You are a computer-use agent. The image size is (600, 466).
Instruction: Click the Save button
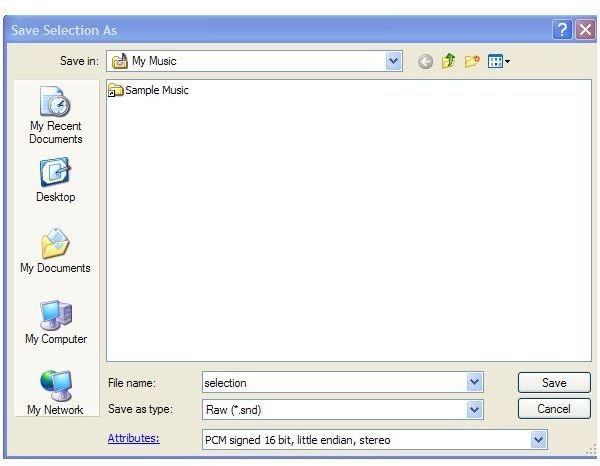click(554, 383)
